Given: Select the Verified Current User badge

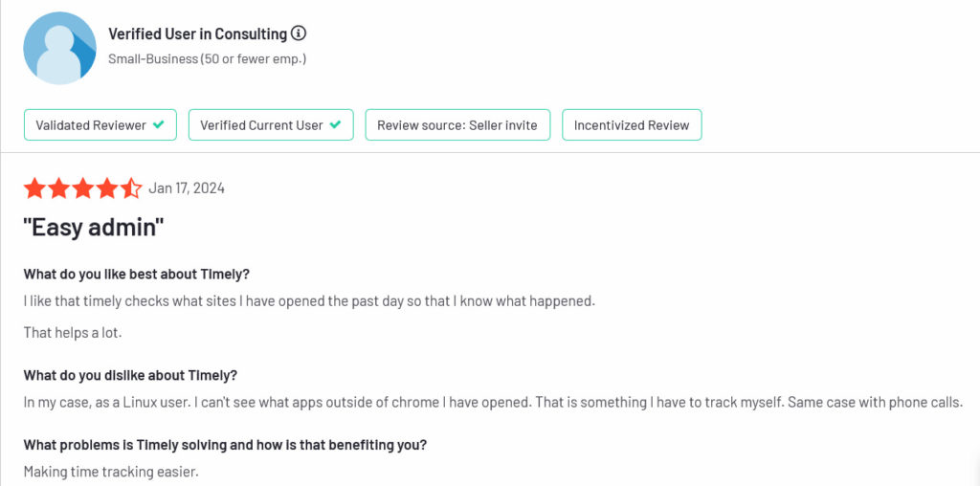Looking at the screenshot, I should coord(271,125).
